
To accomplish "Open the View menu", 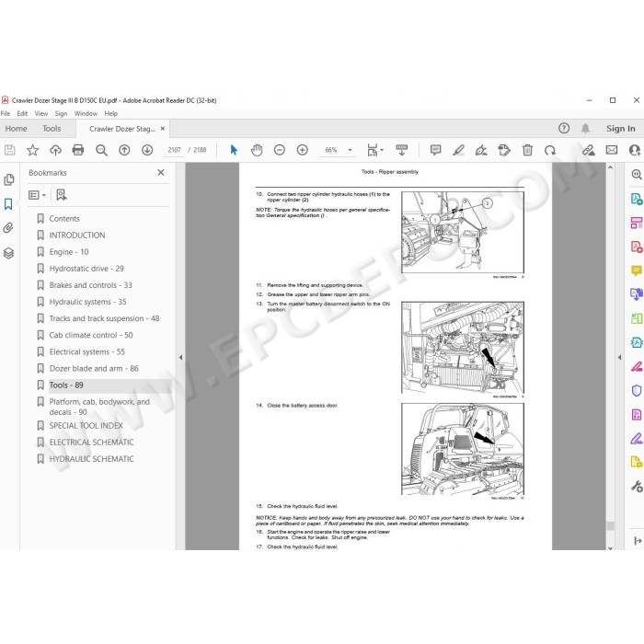I will (41, 114).
